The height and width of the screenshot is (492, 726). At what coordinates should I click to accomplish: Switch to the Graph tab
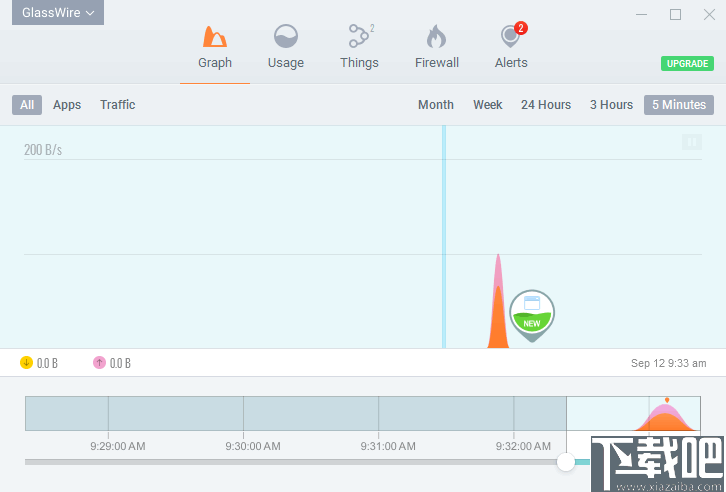click(x=215, y=47)
